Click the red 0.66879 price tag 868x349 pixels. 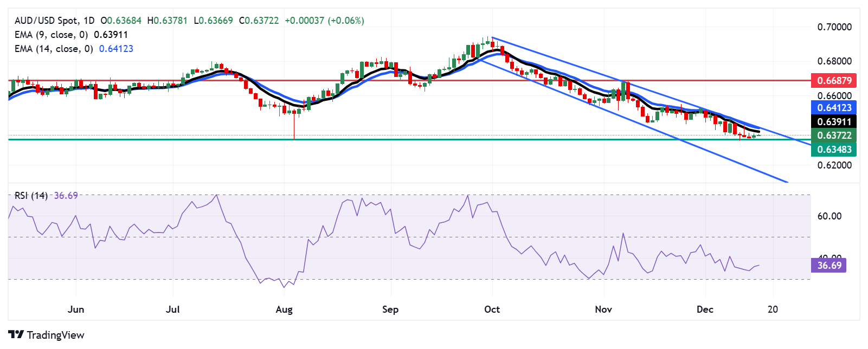coord(834,80)
